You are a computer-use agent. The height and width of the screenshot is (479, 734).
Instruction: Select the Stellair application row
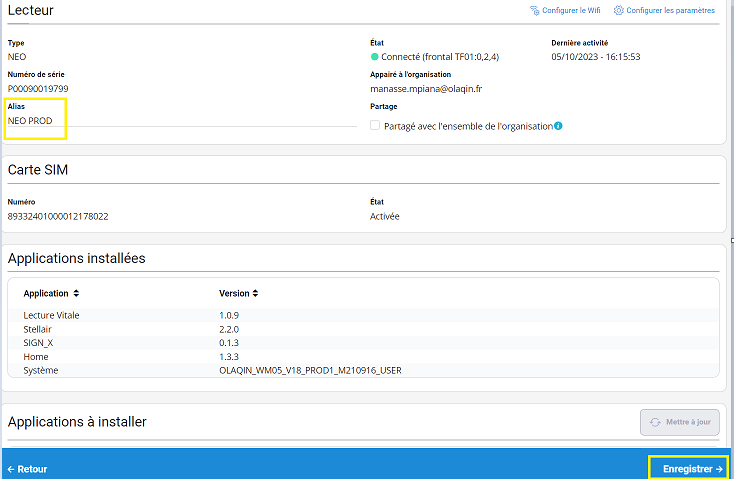pyautogui.click(x=40, y=329)
